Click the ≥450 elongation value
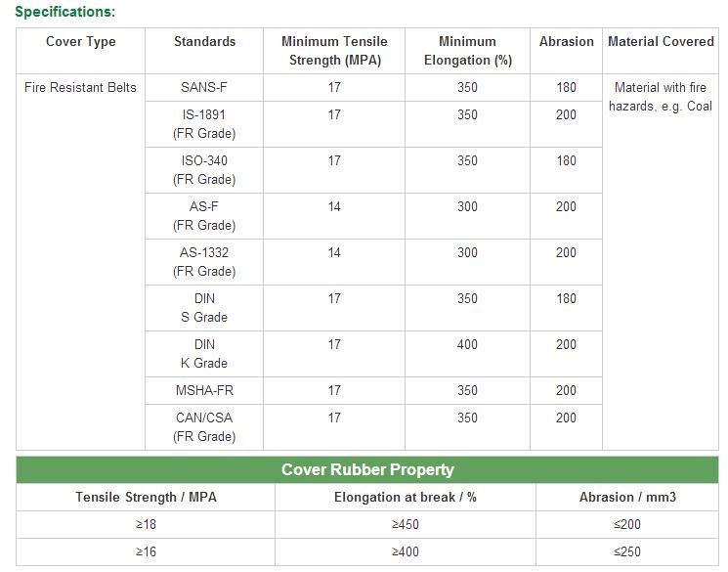The image size is (728, 572). click(405, 524)
